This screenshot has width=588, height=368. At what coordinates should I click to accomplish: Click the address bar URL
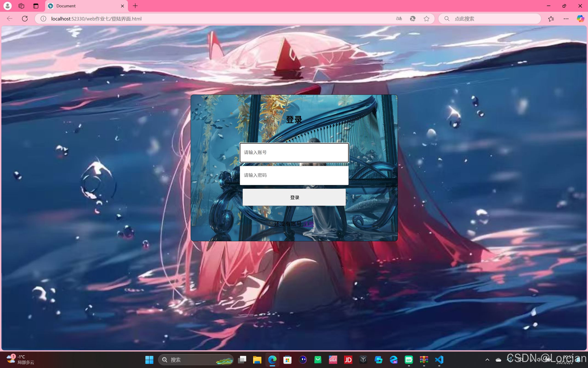point(96,19)
